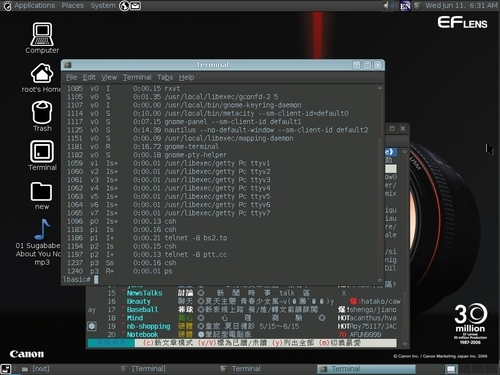Click the nautilus --no-default-window line
This screenshot has height=375, width=500.
[217, 130]
